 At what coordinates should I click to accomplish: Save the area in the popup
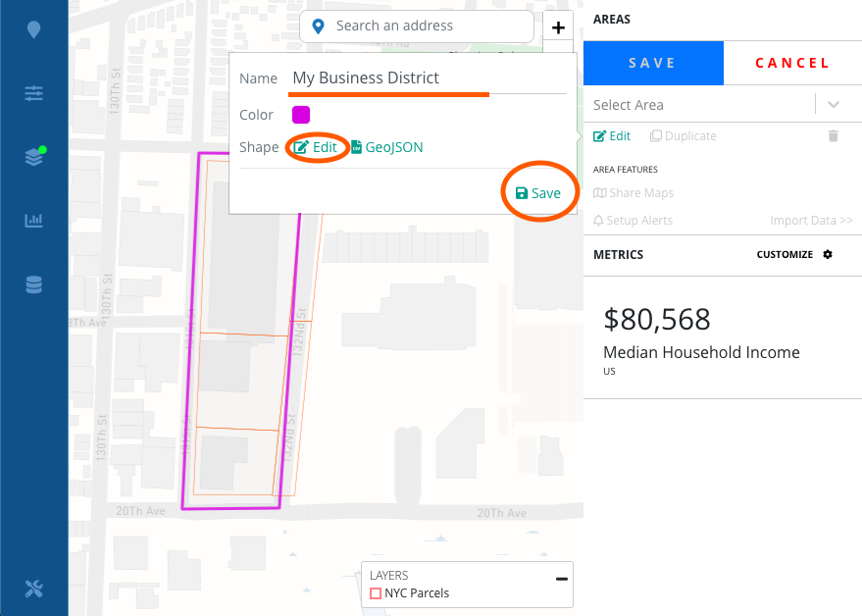pos(538,193)
